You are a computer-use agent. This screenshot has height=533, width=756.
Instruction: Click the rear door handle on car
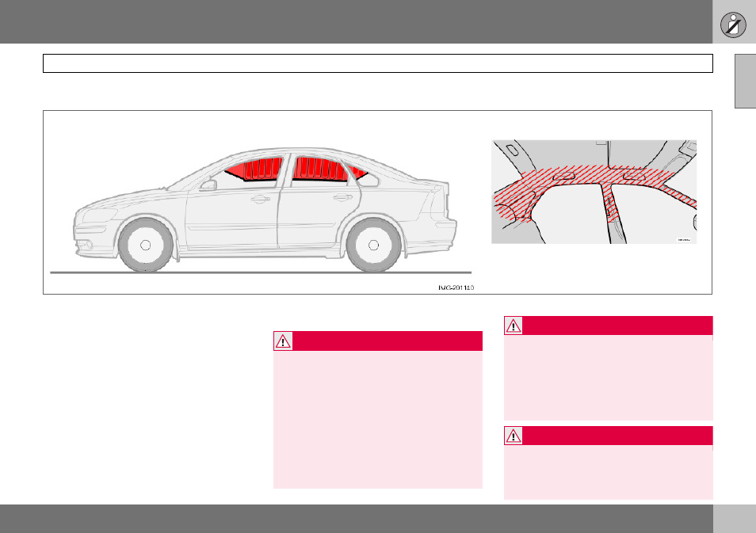342,196
